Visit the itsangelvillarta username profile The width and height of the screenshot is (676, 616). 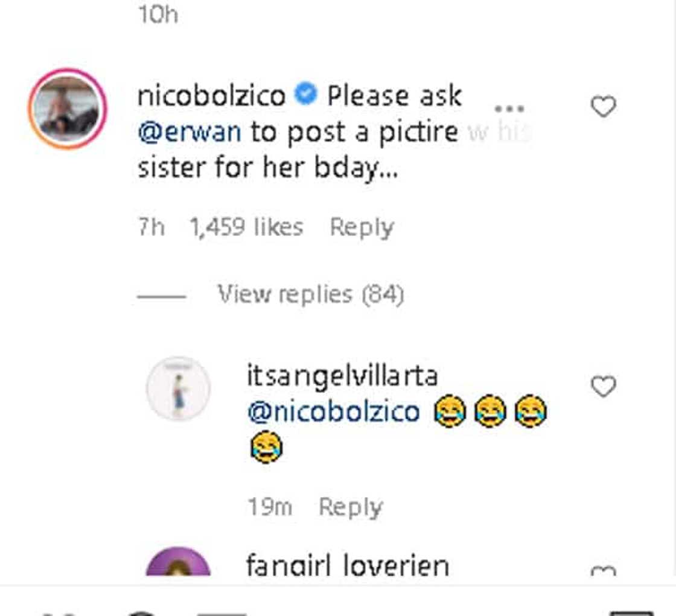(342, 376)
